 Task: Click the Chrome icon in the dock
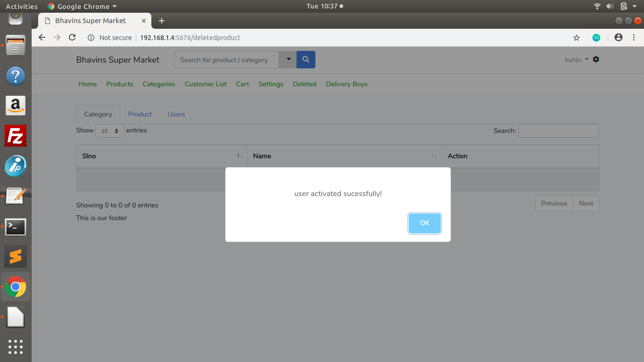pos(16,287)
